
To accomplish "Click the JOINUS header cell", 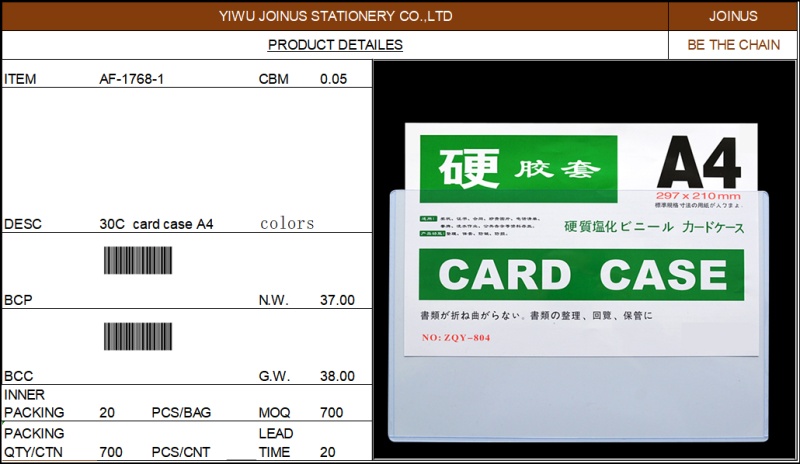I will pos(733,16).
